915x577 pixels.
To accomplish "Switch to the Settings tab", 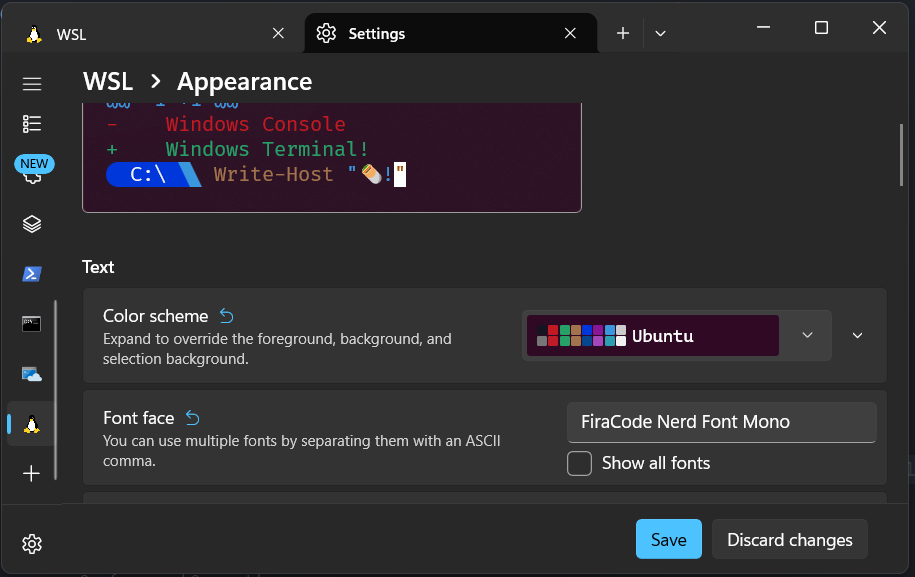I will 450,33.
